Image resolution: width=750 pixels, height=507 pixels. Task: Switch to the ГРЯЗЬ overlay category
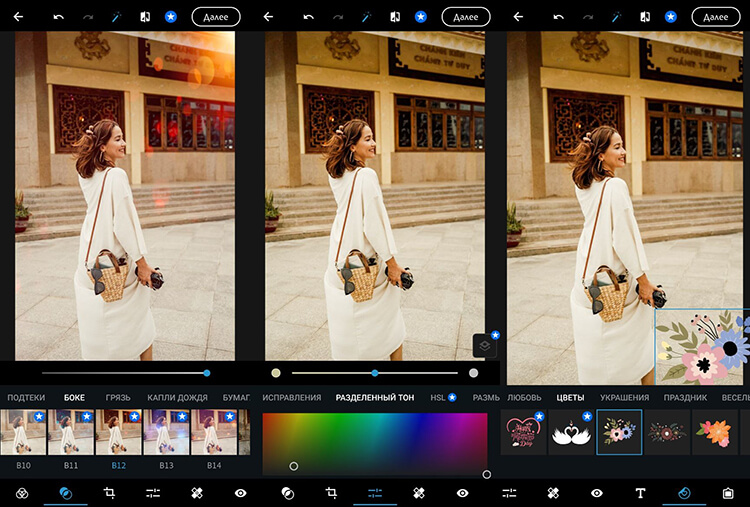click(x=118, y=397)
